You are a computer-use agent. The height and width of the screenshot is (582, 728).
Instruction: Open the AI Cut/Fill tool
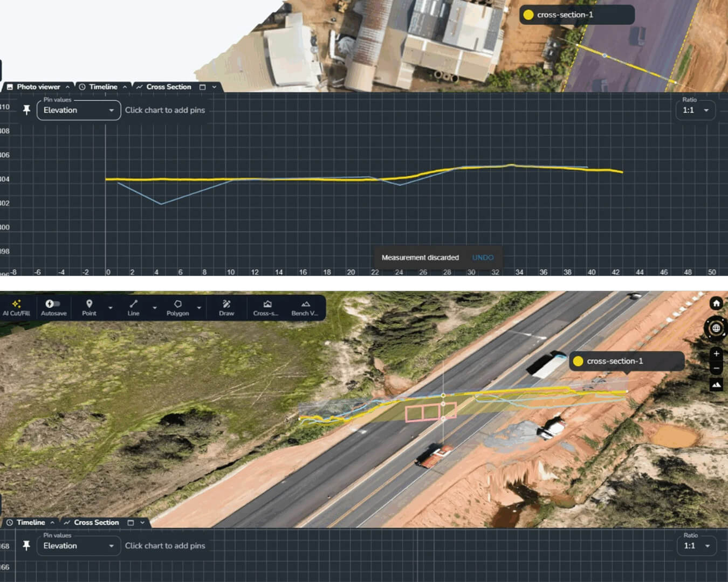click(16, 307)
